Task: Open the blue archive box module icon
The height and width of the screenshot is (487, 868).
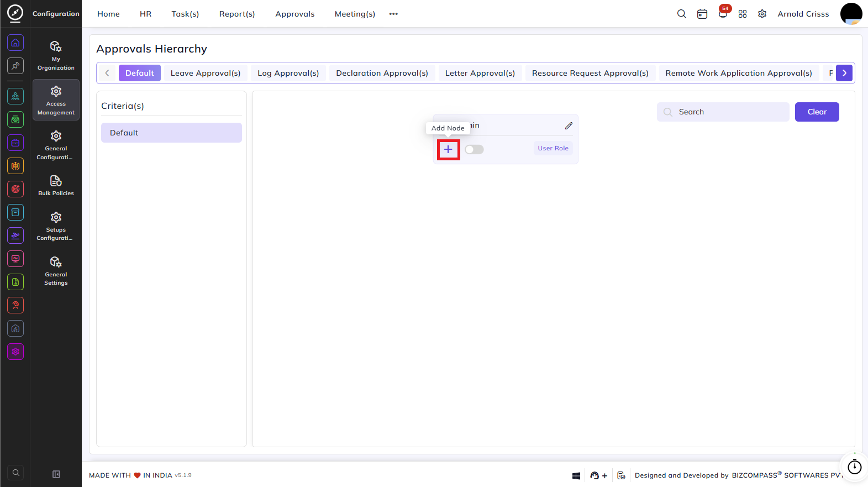Action: [x=15, y=212]
